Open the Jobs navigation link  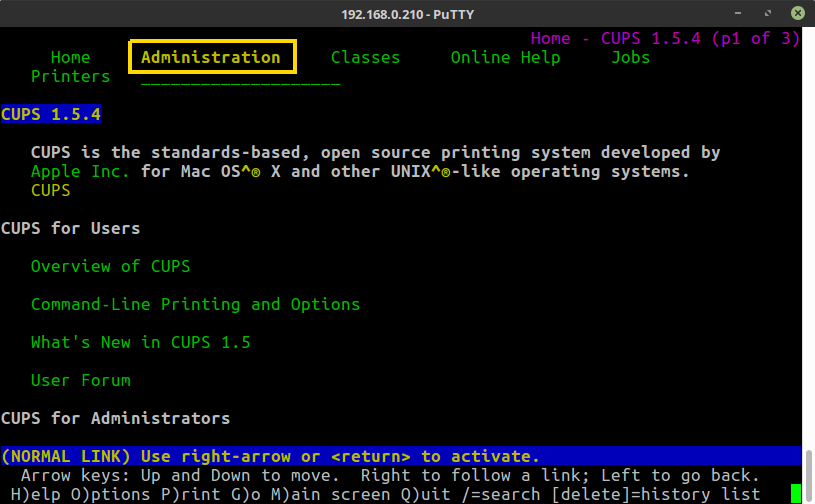point(630,57)
